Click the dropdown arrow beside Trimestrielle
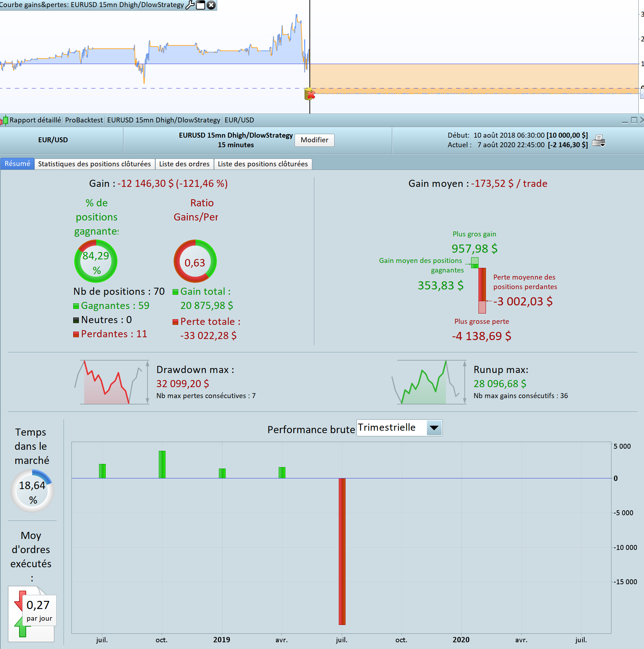Screen dimensions: 644x649 click(434, 428)
